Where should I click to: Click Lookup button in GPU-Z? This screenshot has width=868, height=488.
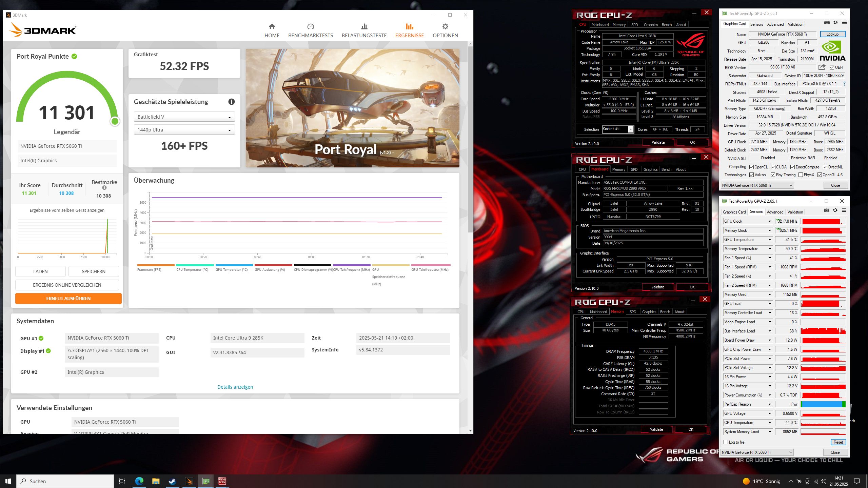(x=833, y=34)
